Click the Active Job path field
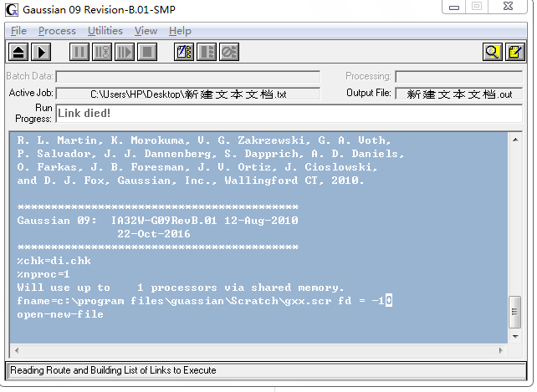537x392 pixels. (188, 94)
